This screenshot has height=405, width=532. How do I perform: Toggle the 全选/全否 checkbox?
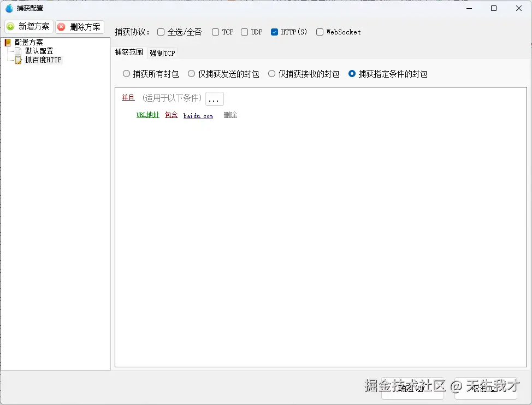tap(161, 32)
